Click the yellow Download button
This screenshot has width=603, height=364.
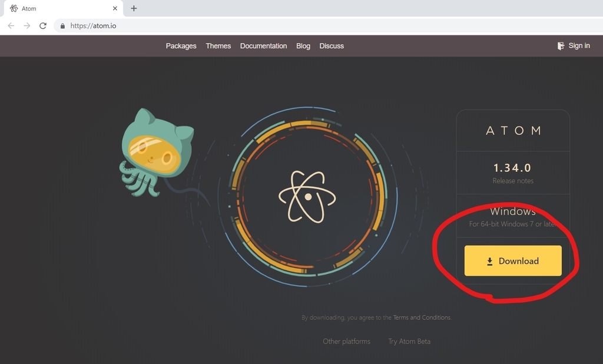click(x=513, y=260)
